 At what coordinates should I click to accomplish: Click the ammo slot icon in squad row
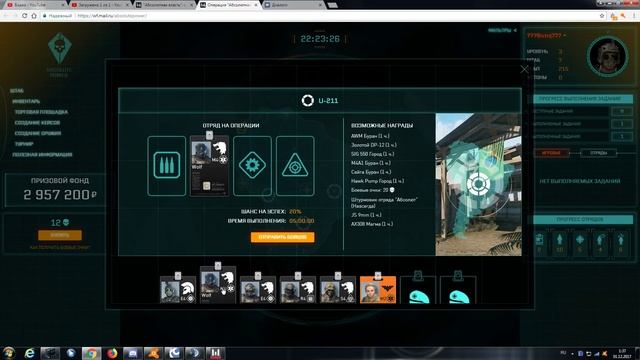tap(167, 165)
